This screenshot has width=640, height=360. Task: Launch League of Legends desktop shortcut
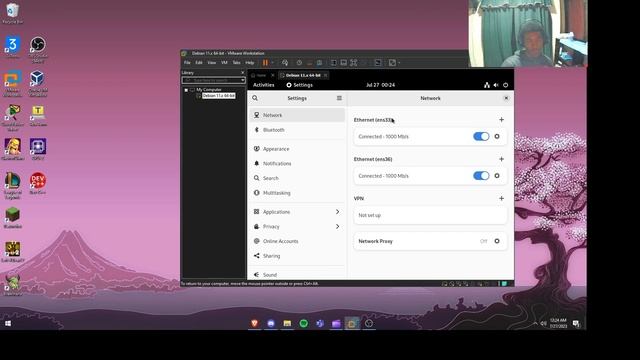[x=13, y=185]
